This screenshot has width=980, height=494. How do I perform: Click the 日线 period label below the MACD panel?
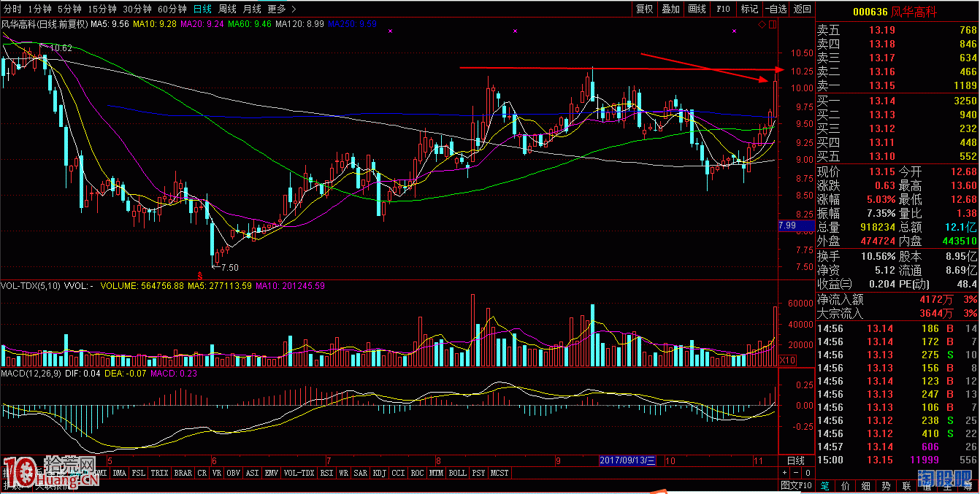[x=795, y=460]
